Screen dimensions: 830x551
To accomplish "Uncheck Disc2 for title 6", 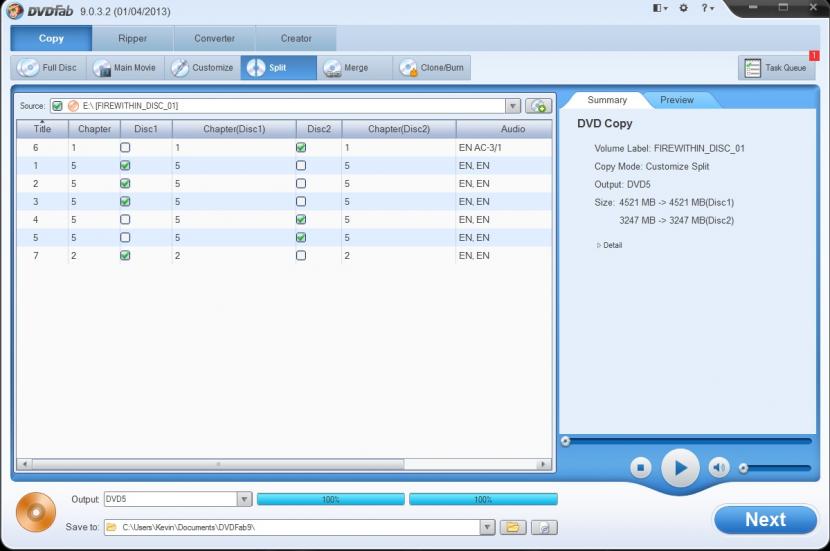I will click(x=301, y=148).
